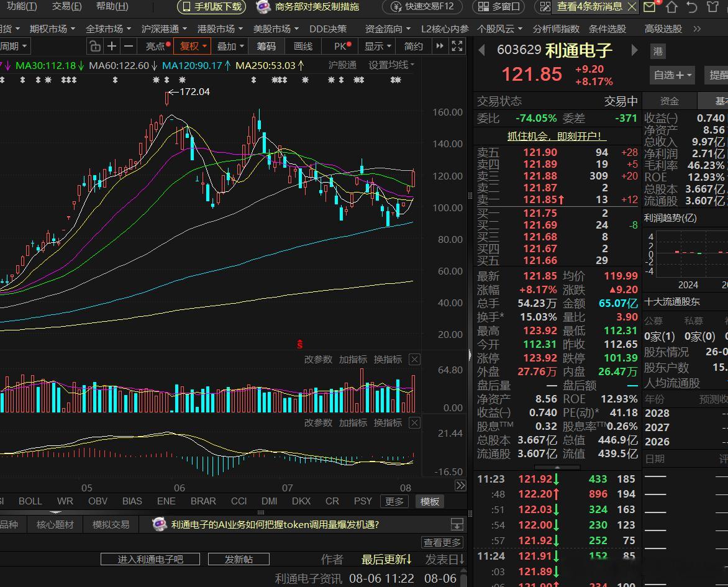This screenshot has width=728, height=587.
Task: Open 叠加 overlay dropdown
Action: click(x=230, y=47)
